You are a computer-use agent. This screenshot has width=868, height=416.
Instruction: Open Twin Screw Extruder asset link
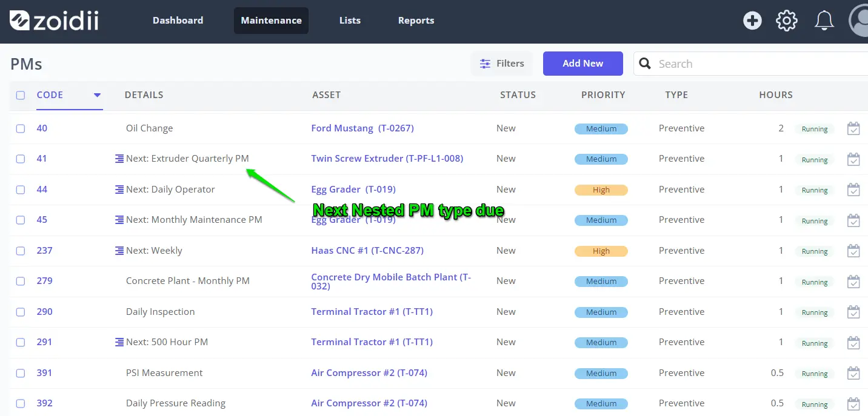coord(387,159)
